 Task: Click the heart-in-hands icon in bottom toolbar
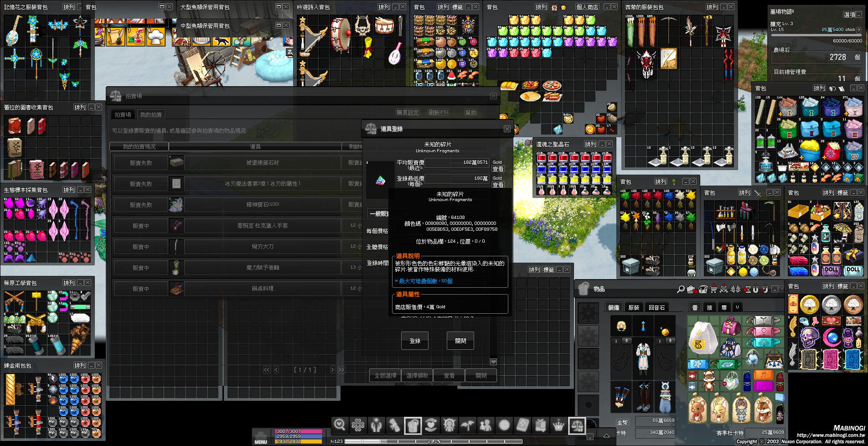tap(431, 425)
